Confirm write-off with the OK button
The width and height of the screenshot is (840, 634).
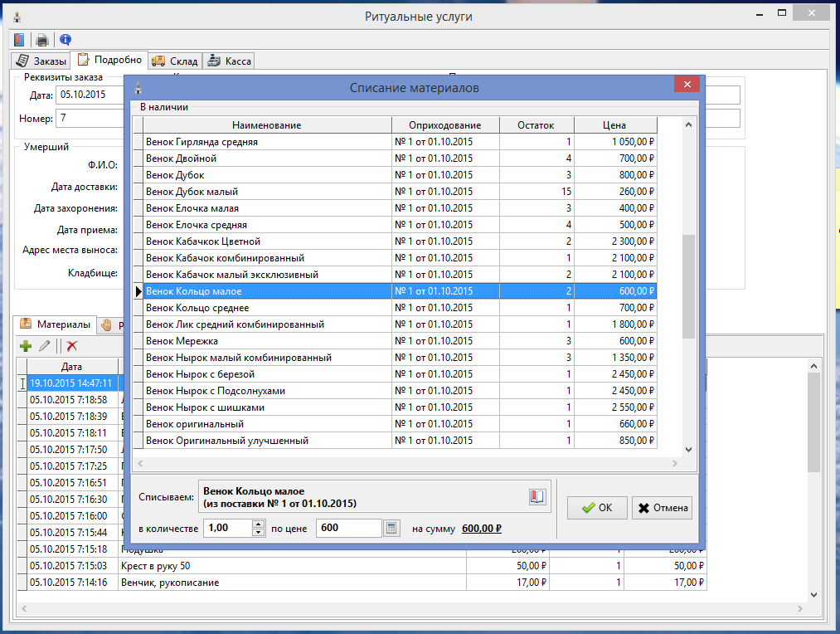click(597, 508)
